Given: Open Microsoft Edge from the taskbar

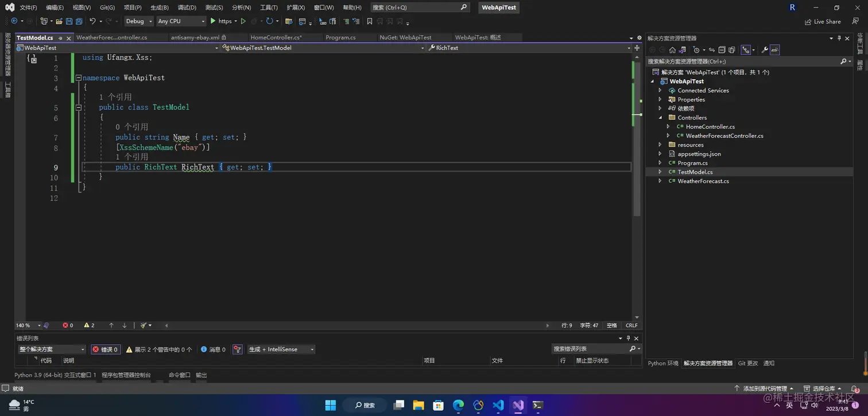Looking at the screenshot, I should (x=459, y=405).
